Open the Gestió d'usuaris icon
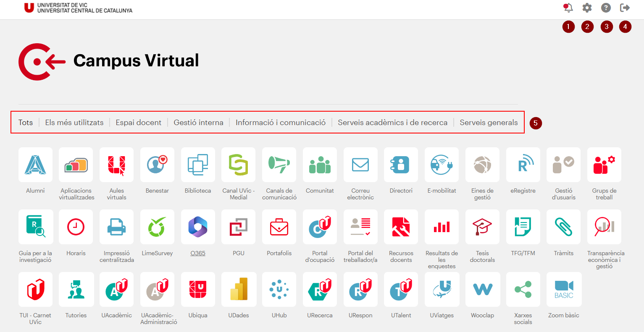The height and width of the screenshot is (332, 644). click(564, 165)
